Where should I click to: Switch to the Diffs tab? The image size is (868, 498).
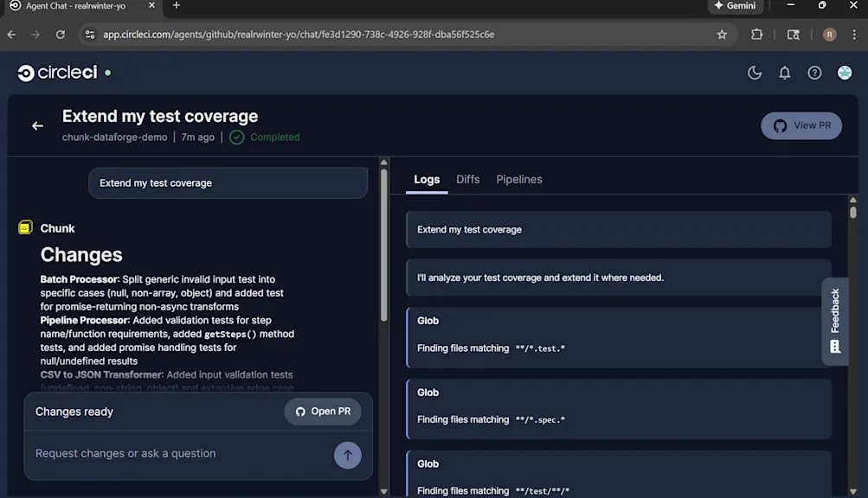[x=468, y=179]
